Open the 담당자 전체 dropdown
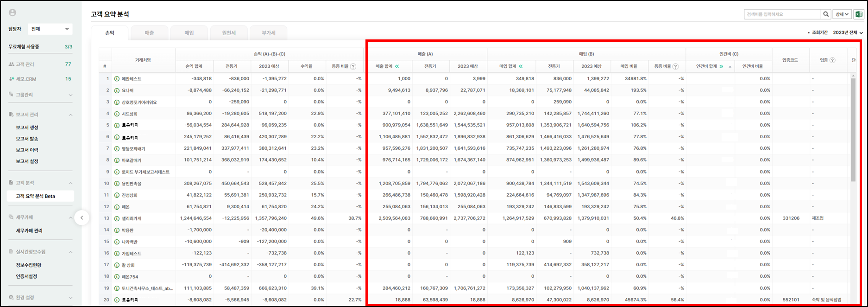This screenshot has height=307, width=868. [50, 29]
